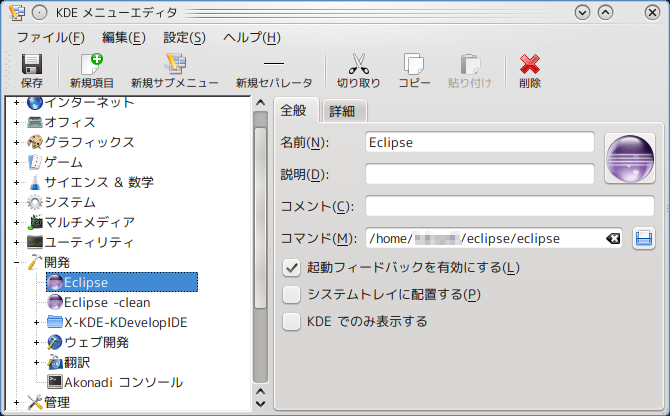Copy the entry with コピー icon

coord(414,64)
